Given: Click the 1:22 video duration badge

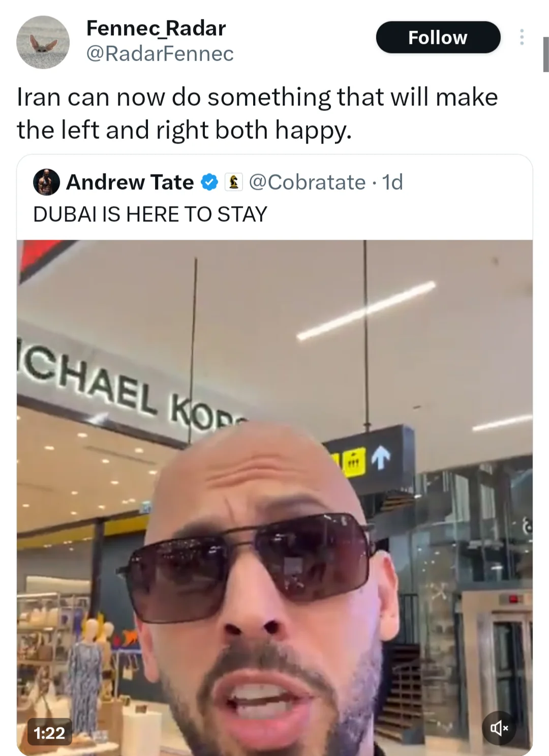Looking at the screenshot, I should [50, 733].
